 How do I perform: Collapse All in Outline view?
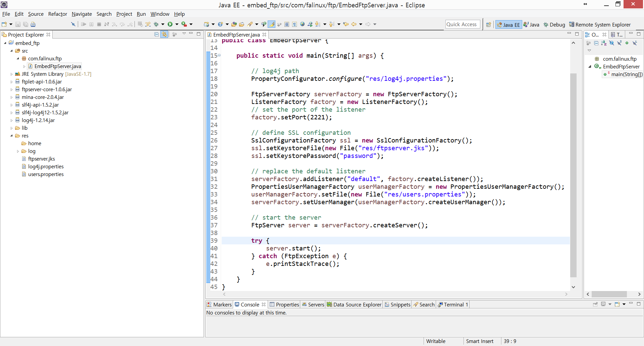pos(596,43)
